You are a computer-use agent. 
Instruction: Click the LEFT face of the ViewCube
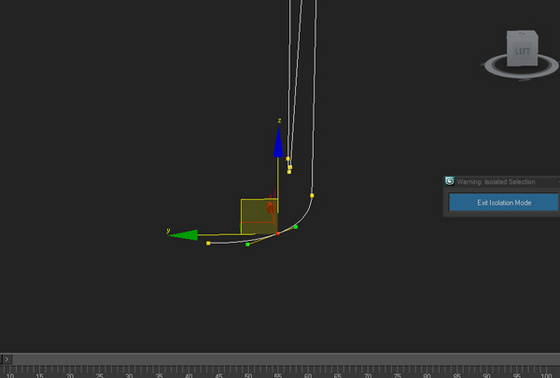tap(522, 51)
